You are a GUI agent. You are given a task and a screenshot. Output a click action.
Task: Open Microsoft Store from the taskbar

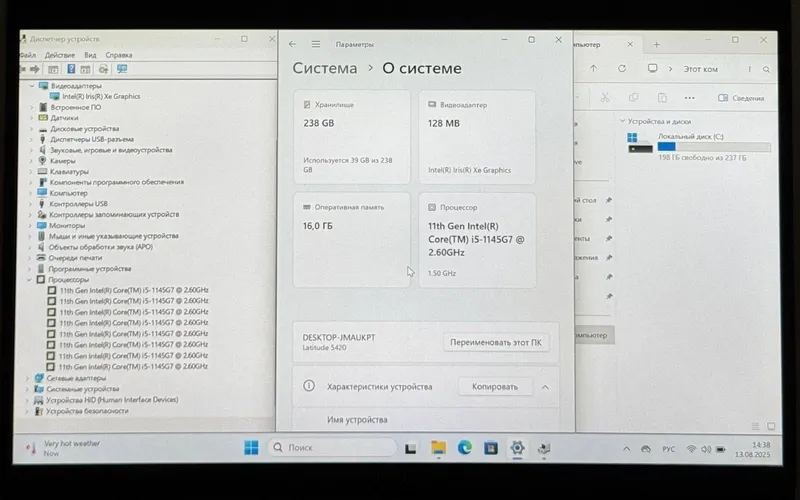[491, 448]
